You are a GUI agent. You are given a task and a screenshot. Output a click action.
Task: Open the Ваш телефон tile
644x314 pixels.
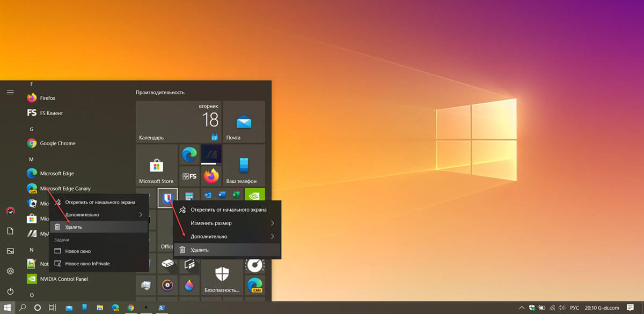244,165
